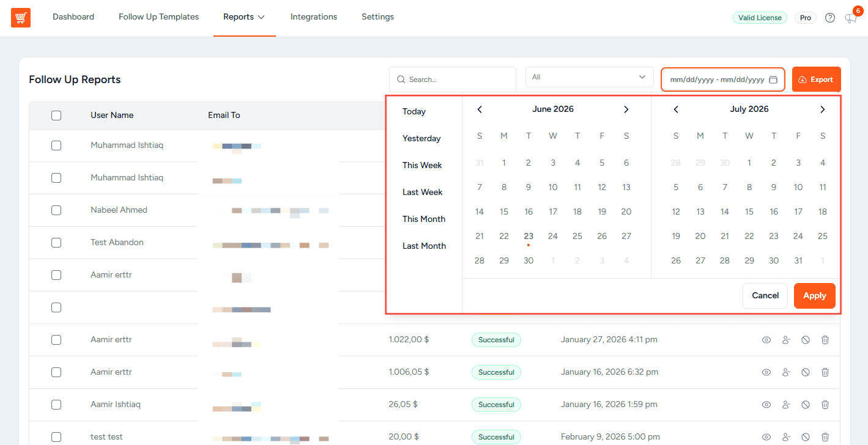Viewport: 868px width, 445px height.
Task: Delete the January 27, 2026 4:11 pm report
Action: (x=825, y=340)
